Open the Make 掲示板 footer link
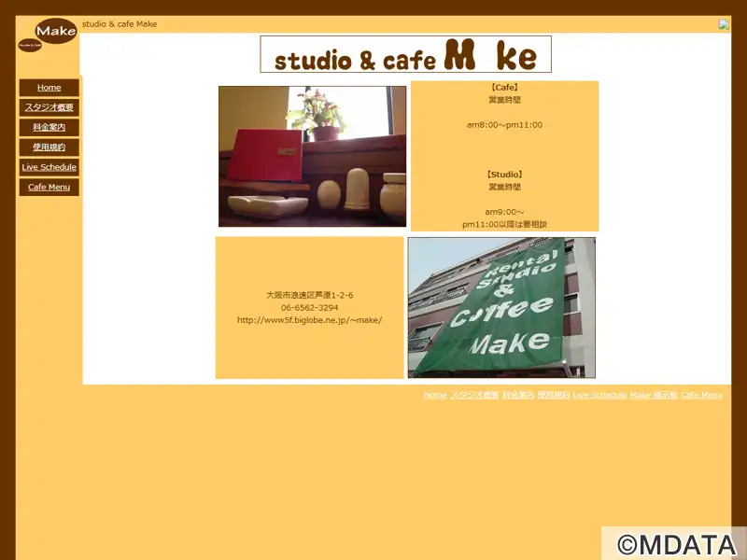Image resolution: width=747 pixels, height=560 pixels. pos(654,396)
